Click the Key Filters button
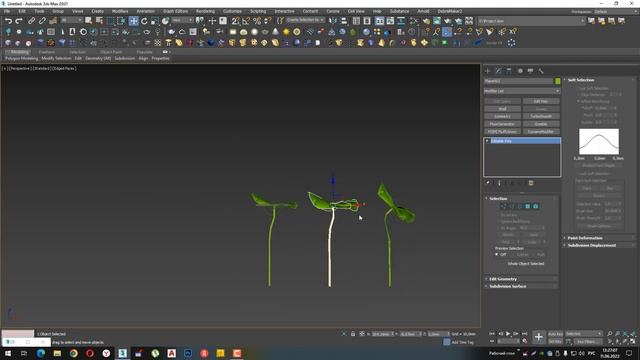The width and height of the screenshot is (640, 360). point(588,341)
